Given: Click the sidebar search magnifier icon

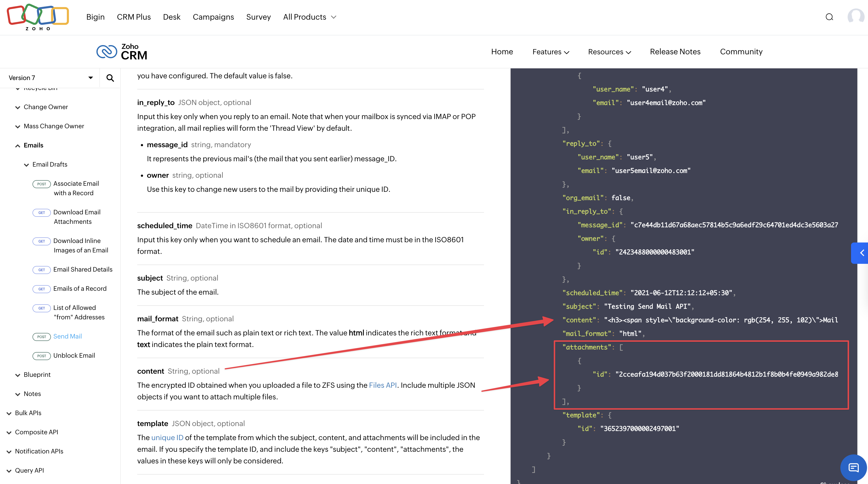Looking at the screenshot, I should (110, 78).
